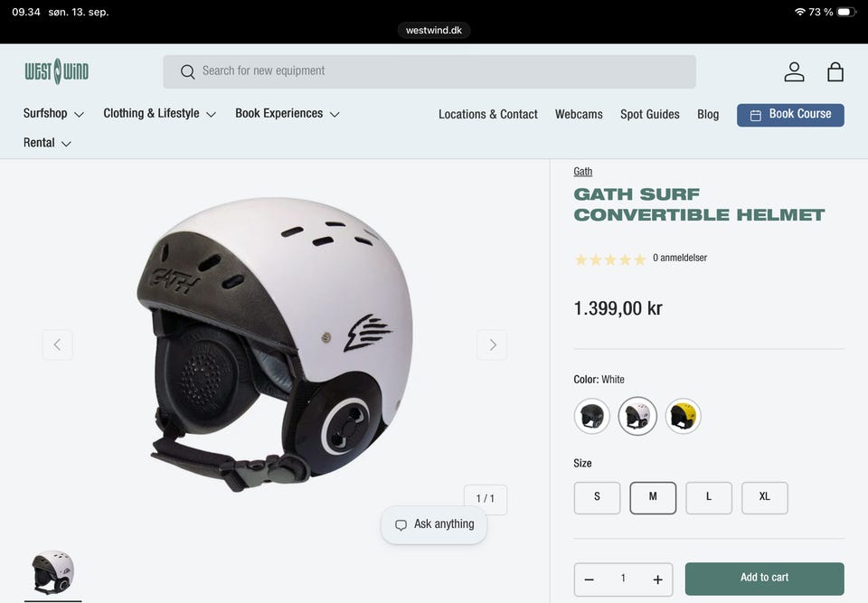Select size S
Viewport: 868px width, 603px height.
tap(598, 498)
